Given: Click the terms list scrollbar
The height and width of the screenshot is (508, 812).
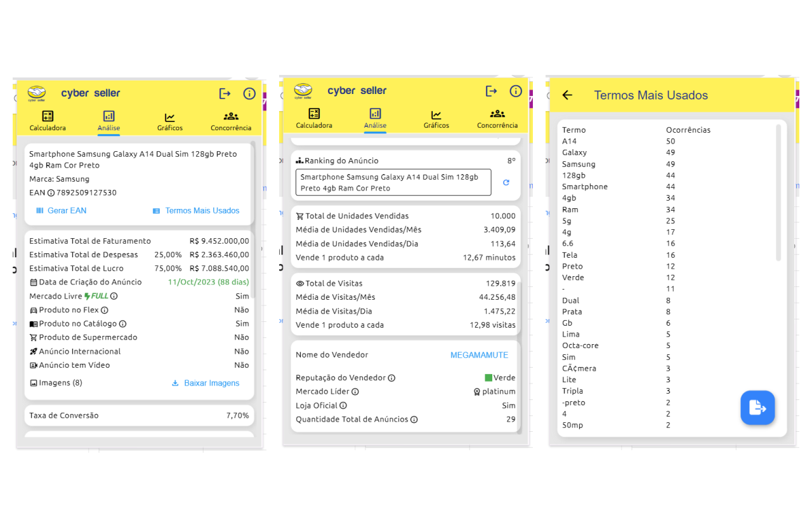Looking at the screenshot, I should coord(778,192).
